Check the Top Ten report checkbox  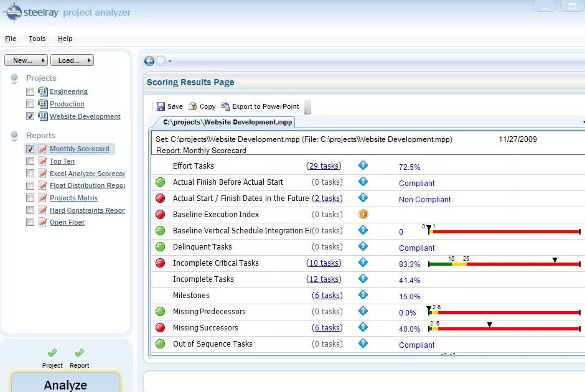(x=30, y=161)
